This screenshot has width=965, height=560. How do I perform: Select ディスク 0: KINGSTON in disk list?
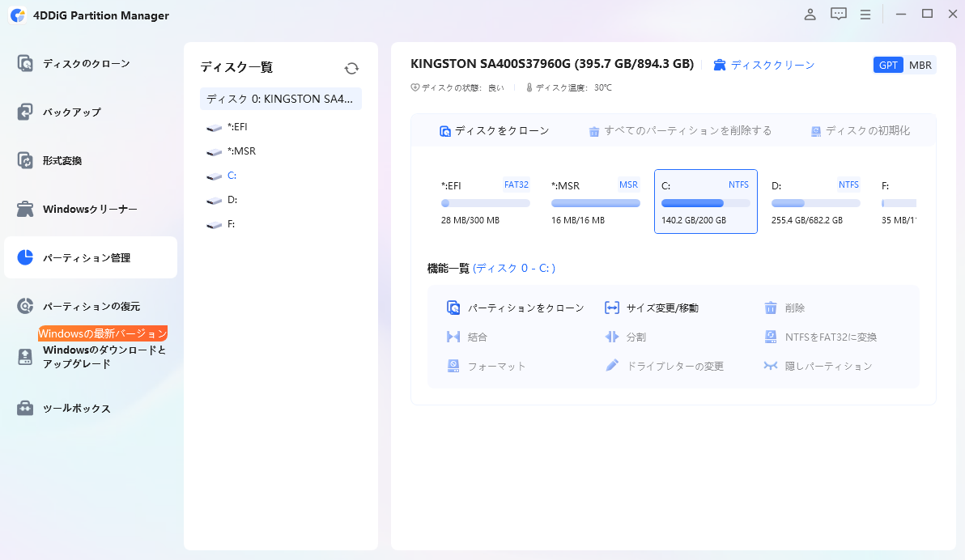pyautogui.click(x=281, y=99)
